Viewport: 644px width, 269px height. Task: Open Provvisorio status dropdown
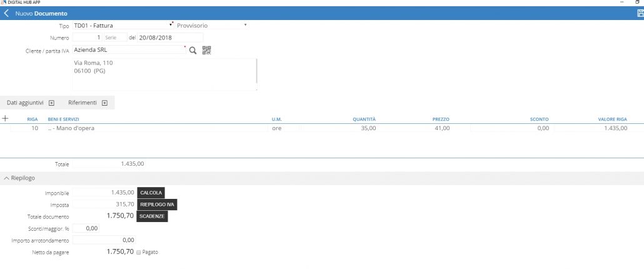click(211, 25)
